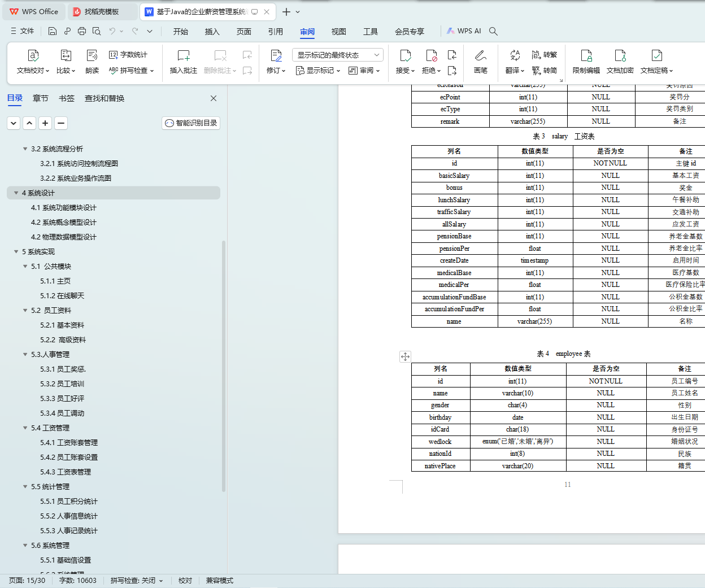Click the table move handle above employee table
This screenshot has width=705, height=588.
[x=405, y=356]
